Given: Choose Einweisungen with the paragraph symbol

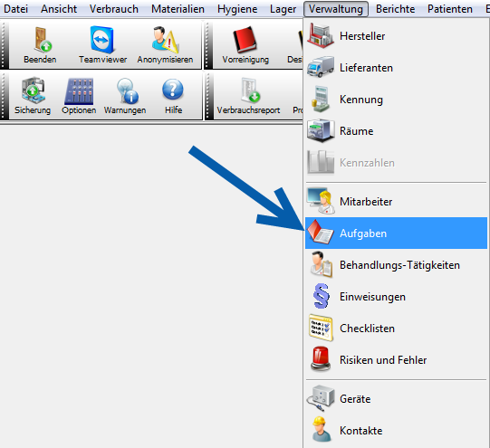Looking at the screenshot, I should (x=396, y=297).
